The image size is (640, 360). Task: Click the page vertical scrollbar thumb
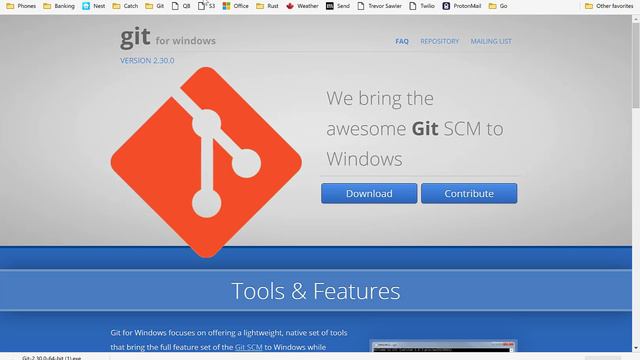[636, 65]
